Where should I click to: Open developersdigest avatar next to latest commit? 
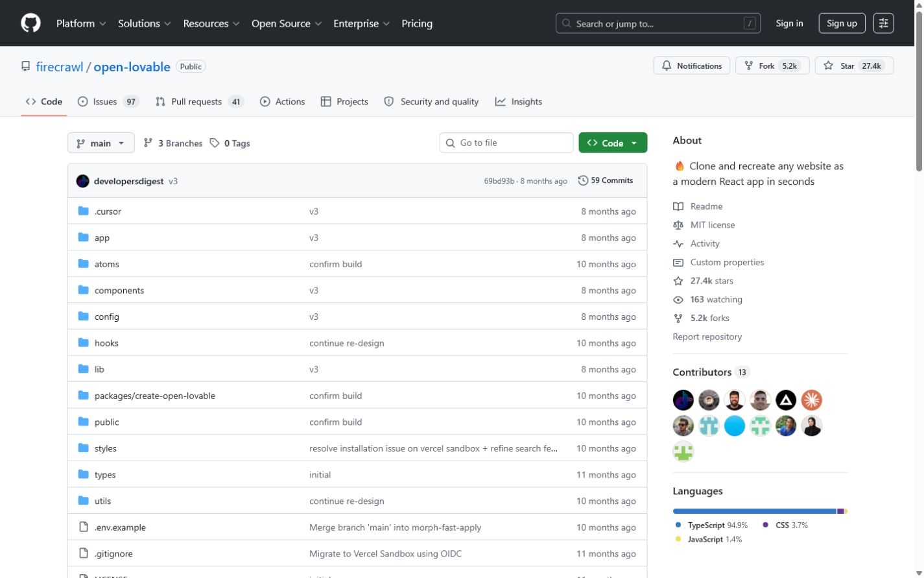tap(82, 181)
